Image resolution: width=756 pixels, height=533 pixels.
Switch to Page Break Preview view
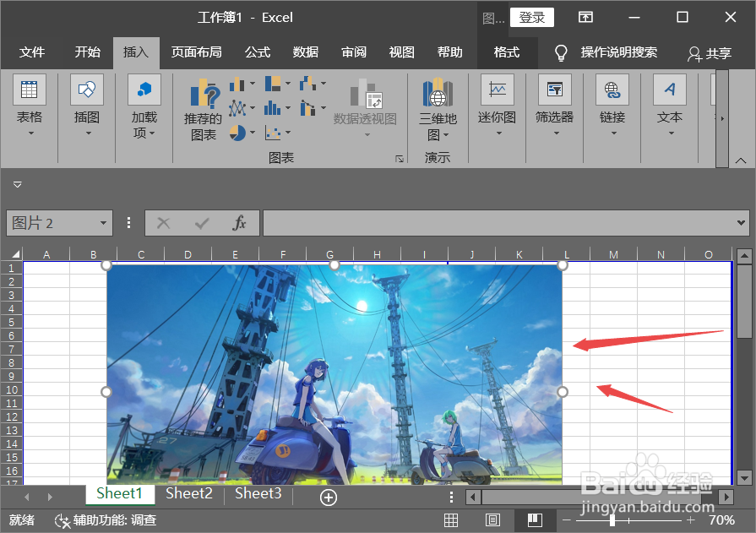535,520
